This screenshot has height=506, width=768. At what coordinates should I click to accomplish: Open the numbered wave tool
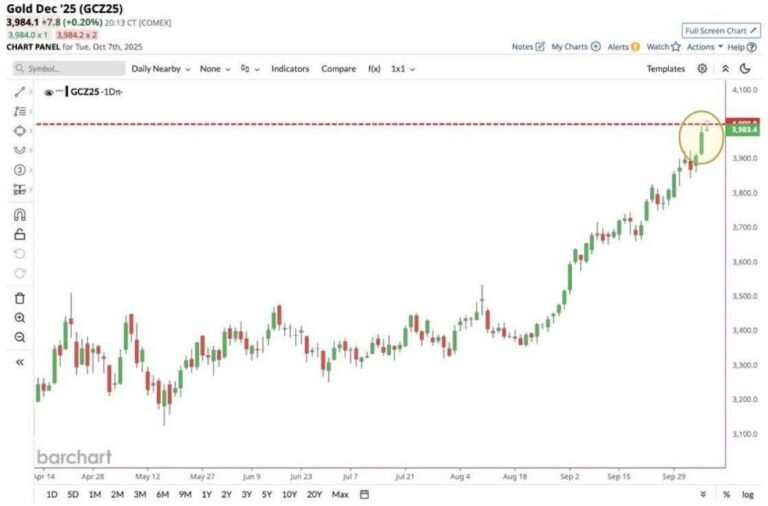(20, 170)
